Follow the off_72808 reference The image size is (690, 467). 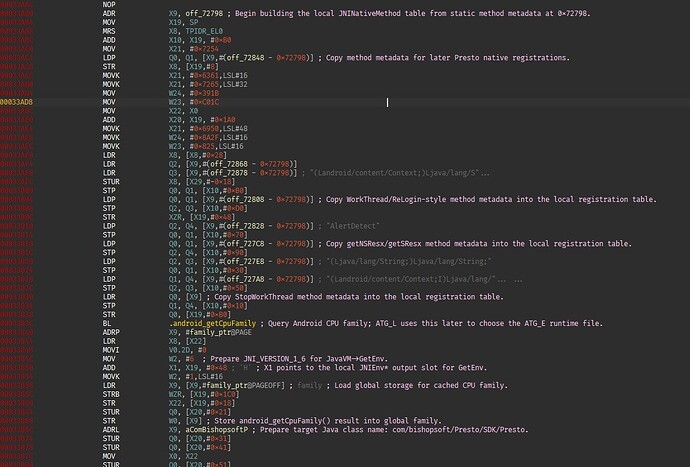(x=246, y=199)
